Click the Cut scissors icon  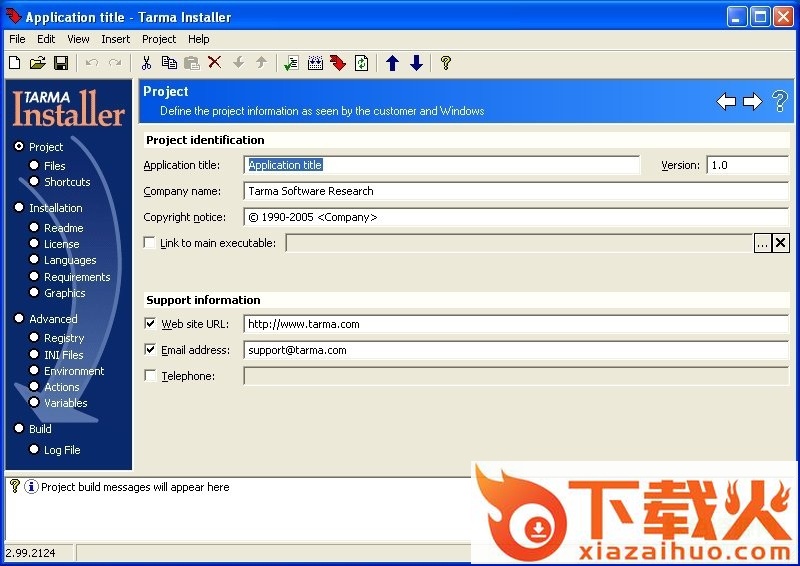146,63
